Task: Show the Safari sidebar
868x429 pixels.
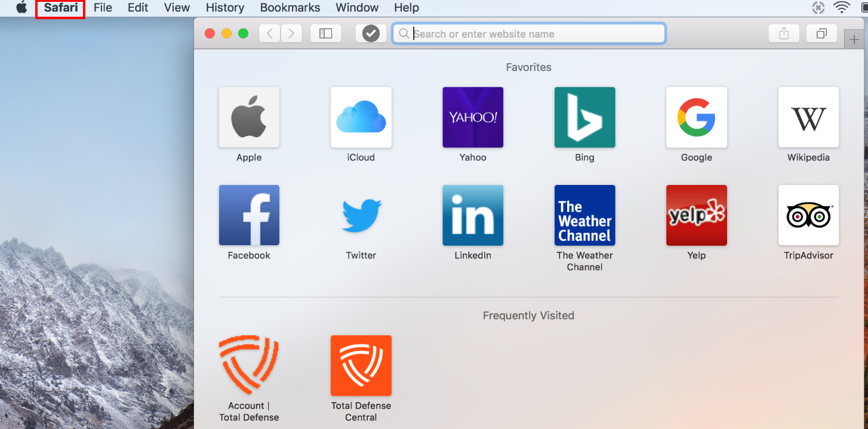Action: pyautogui.click(x=325, y=33)
